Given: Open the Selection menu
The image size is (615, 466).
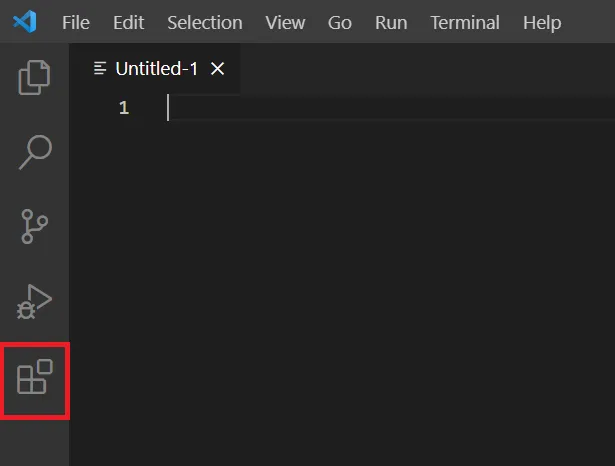Looking at the screenshot, I should tap(204, 22).
